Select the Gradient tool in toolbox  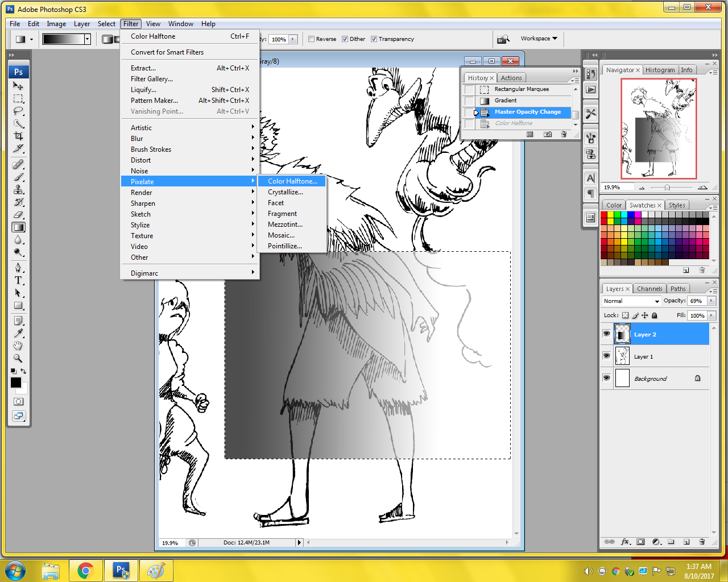pos(18,227)
